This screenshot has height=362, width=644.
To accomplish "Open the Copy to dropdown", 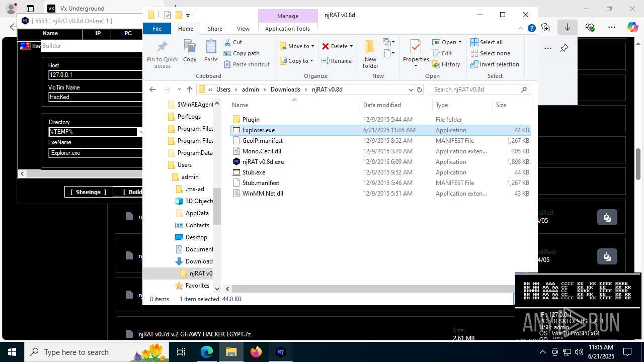I will point(297,61).
